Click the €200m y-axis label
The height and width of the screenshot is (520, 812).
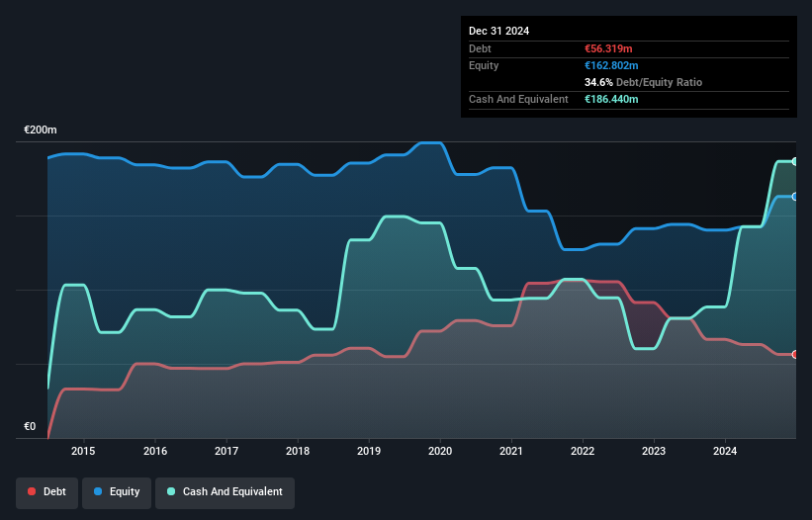[41, 130]
